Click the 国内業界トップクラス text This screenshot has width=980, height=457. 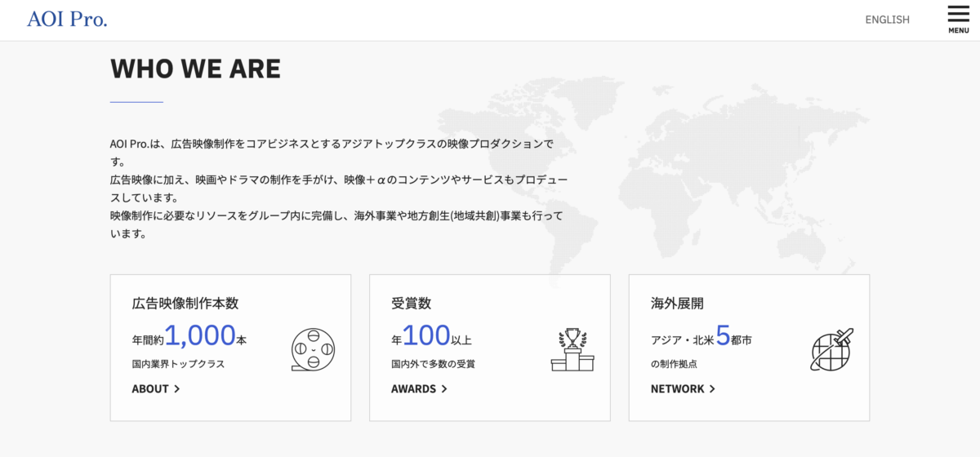[x=178, y=364]
